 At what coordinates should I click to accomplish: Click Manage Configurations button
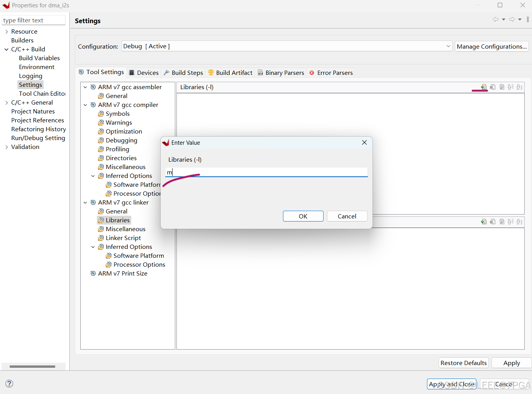pos(491,46)
